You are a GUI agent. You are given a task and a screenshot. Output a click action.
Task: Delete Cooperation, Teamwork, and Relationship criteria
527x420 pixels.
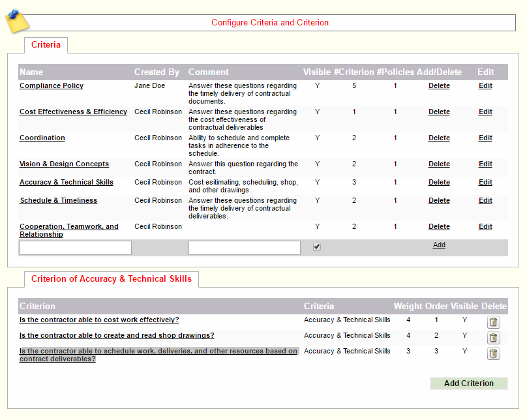pyautogui.click(x=439, y=227)
